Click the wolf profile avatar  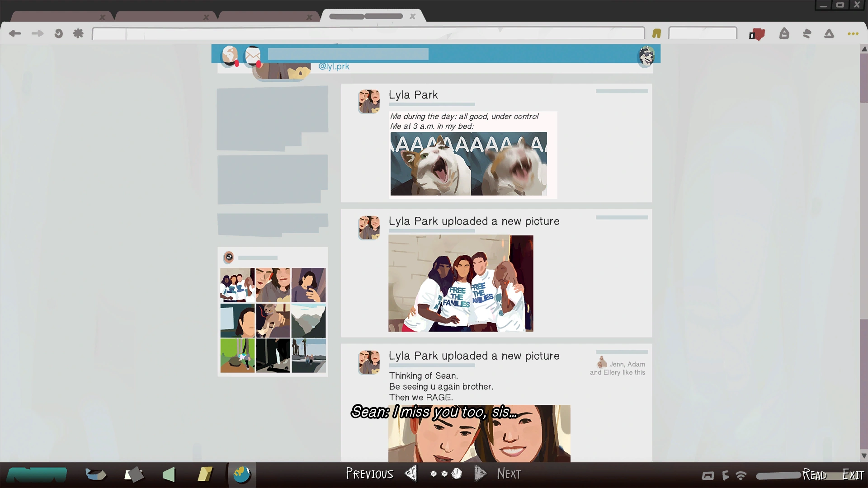[646, 56]
